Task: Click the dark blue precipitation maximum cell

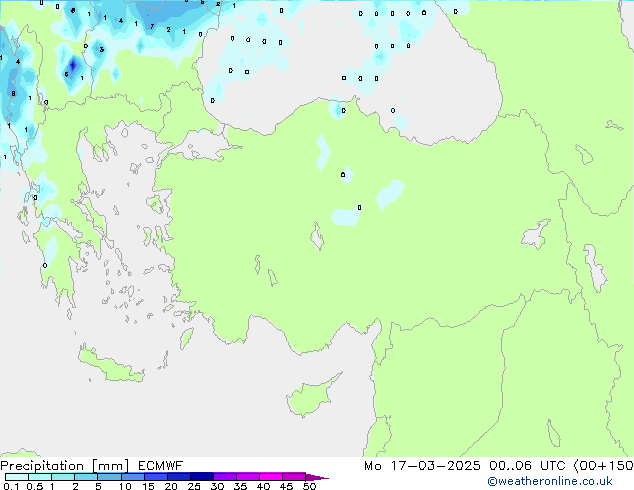Action: point(73,65)
